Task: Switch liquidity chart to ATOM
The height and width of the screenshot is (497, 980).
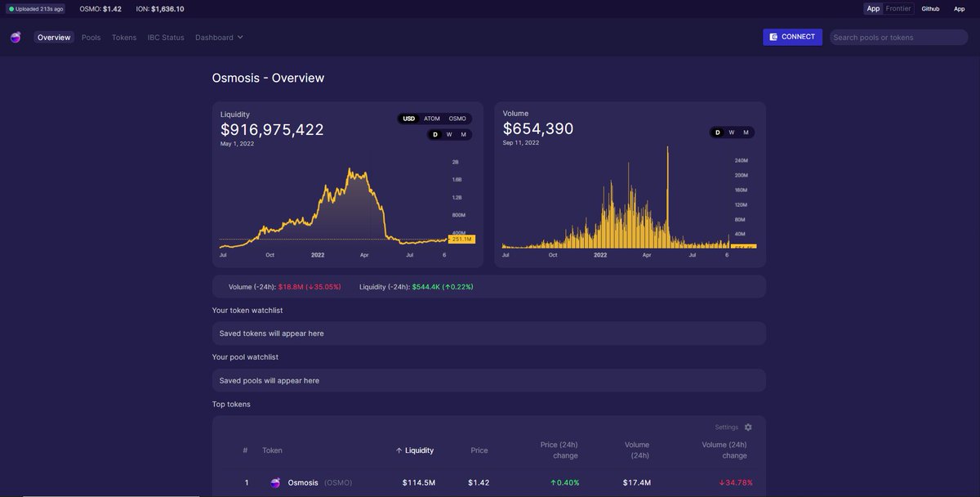Action: (x=432, y=119)
